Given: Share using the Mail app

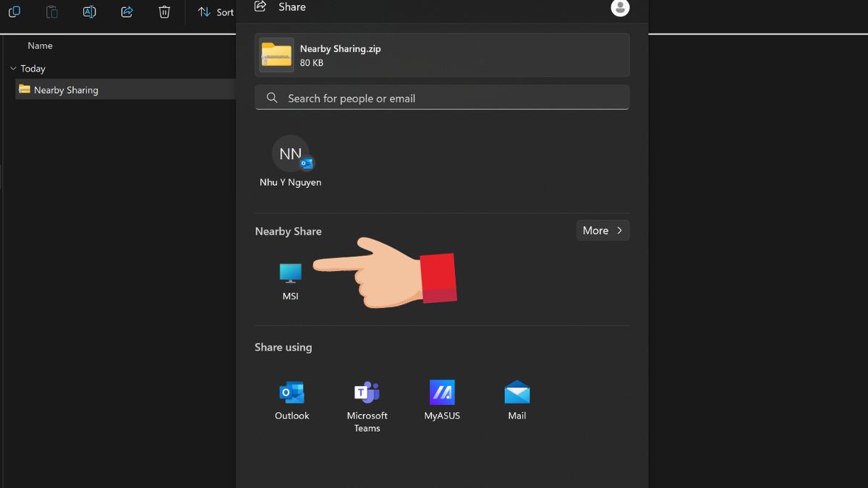Looking at the screenshot, I should point(516,401).
